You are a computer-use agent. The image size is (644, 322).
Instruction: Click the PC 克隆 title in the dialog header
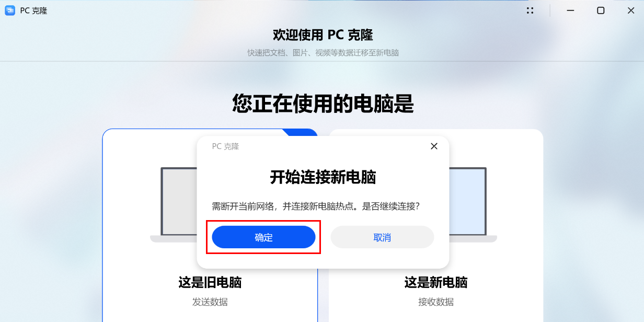tap(225, 146)
